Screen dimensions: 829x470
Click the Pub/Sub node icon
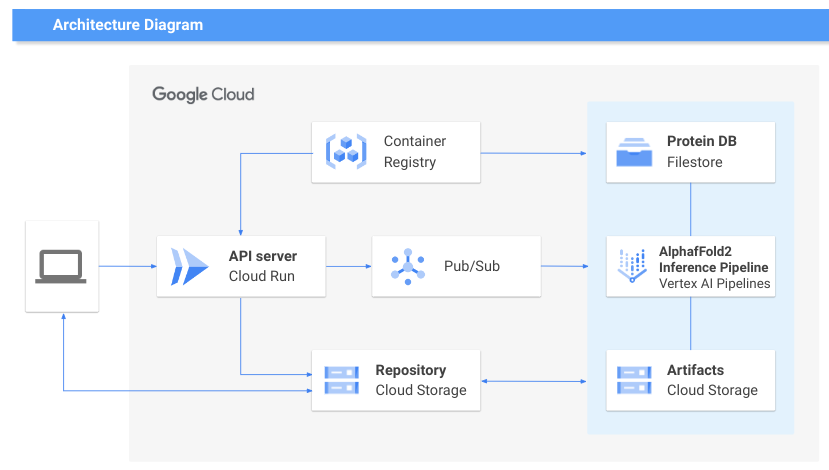pos(407,267)
